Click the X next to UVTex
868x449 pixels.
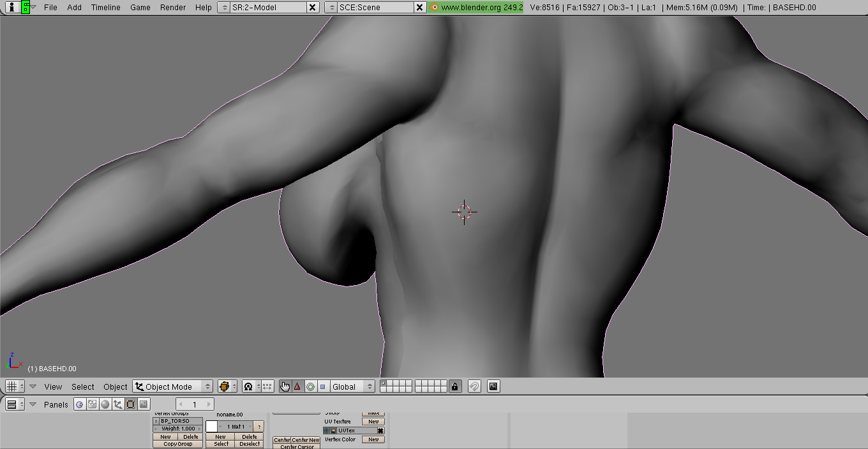pos(380,431)
